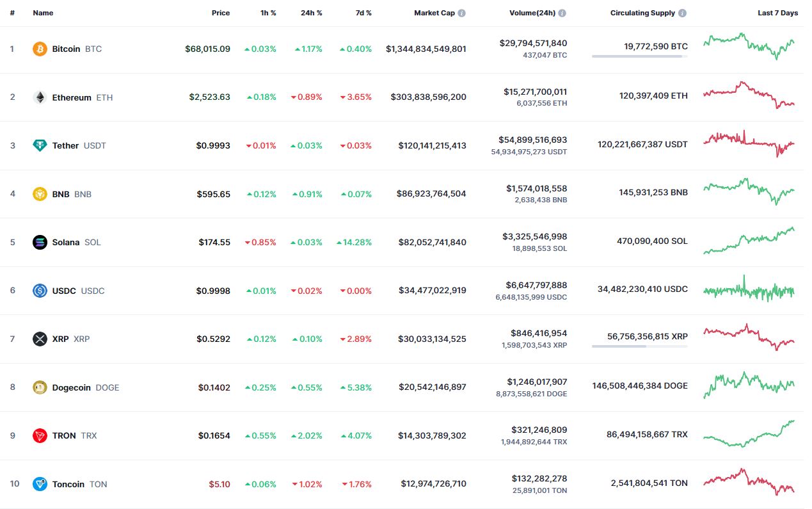Sort by the Market Cap column header
The image size is (812, 509).
(434, 13)
